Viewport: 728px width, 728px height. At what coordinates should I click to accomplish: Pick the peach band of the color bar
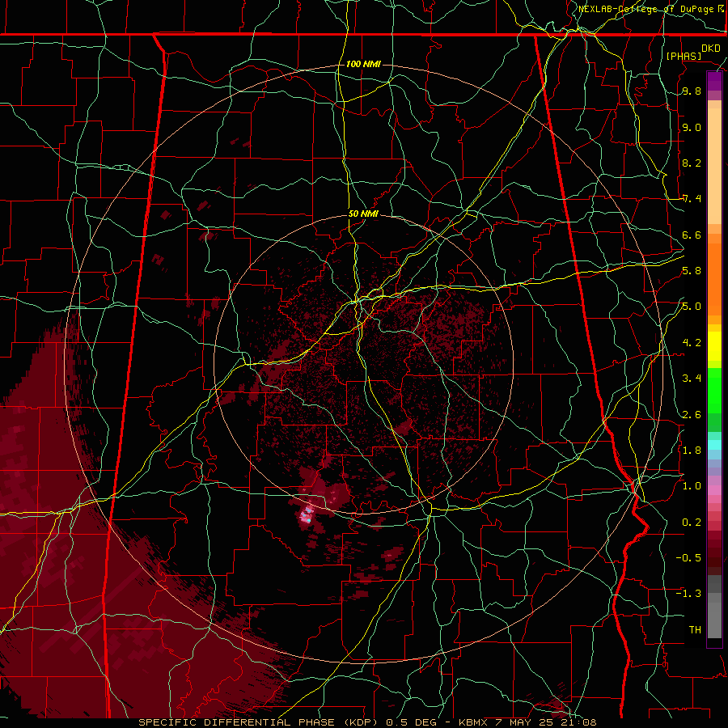[x=714, y=166]
